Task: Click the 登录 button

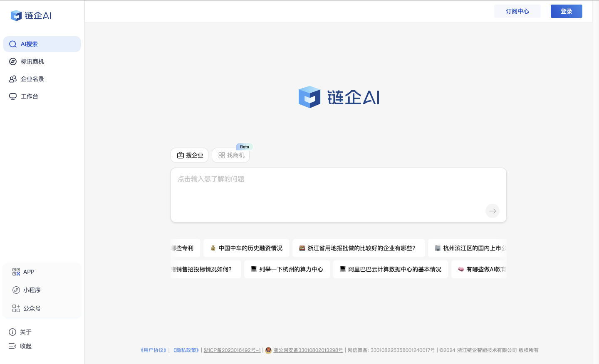Action: click(x=567, y=11)
